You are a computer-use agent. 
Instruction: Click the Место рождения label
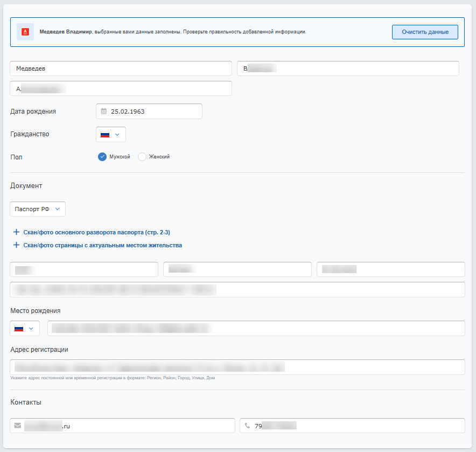pos(36,311)
